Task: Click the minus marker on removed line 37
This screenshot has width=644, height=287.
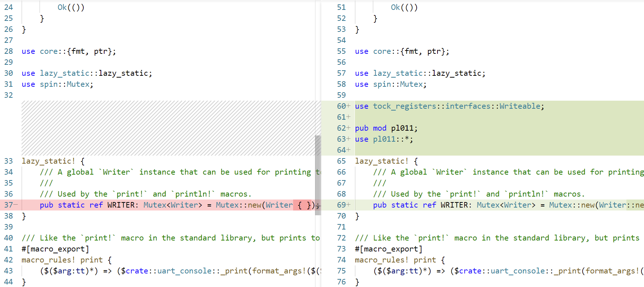Action: (x=16, y=205)
